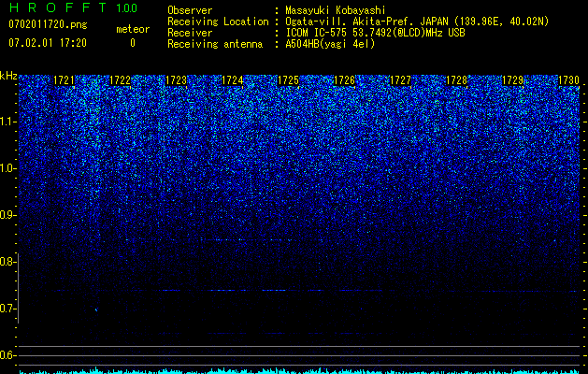Viewport: 588px width, 374px height.
Task: Click the name Masayuki Kobayashi
Action: pyautogui.click(x=335, y=10)
